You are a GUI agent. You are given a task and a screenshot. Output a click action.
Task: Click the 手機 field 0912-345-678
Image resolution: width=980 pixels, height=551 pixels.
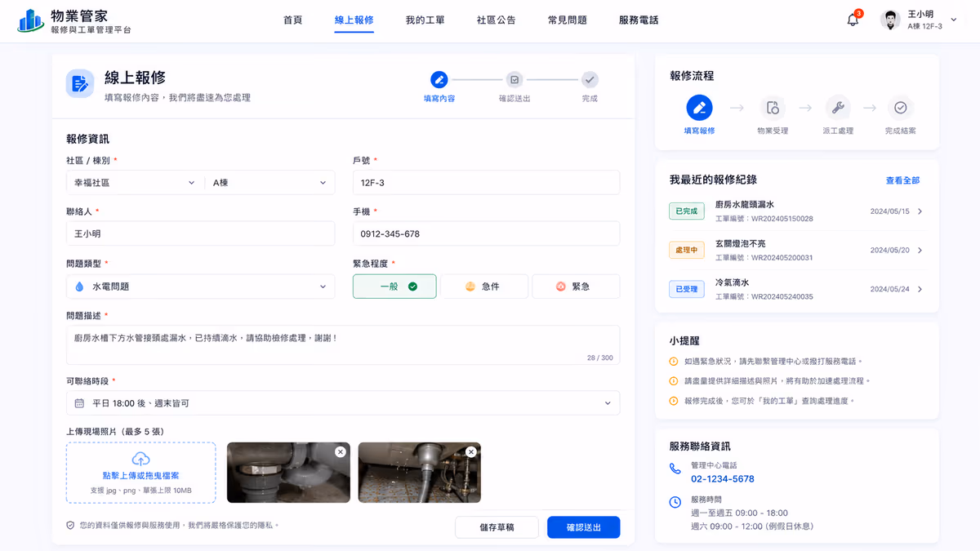click(x=486, y=233)
